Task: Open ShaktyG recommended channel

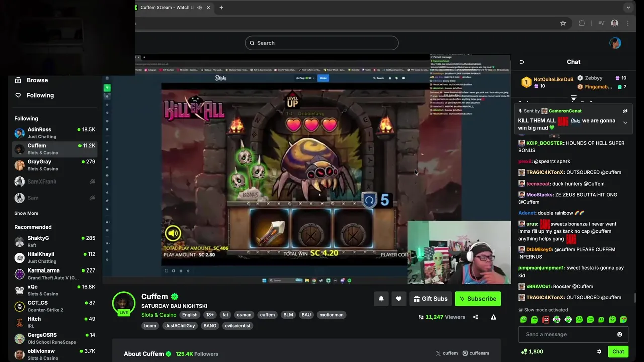Action: pyautogui.click(x=54, y=241)
